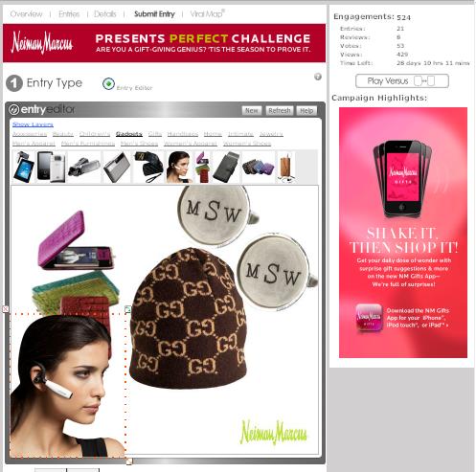Switch to the Overview tab
476x472 pixels.
click(26, 14)
